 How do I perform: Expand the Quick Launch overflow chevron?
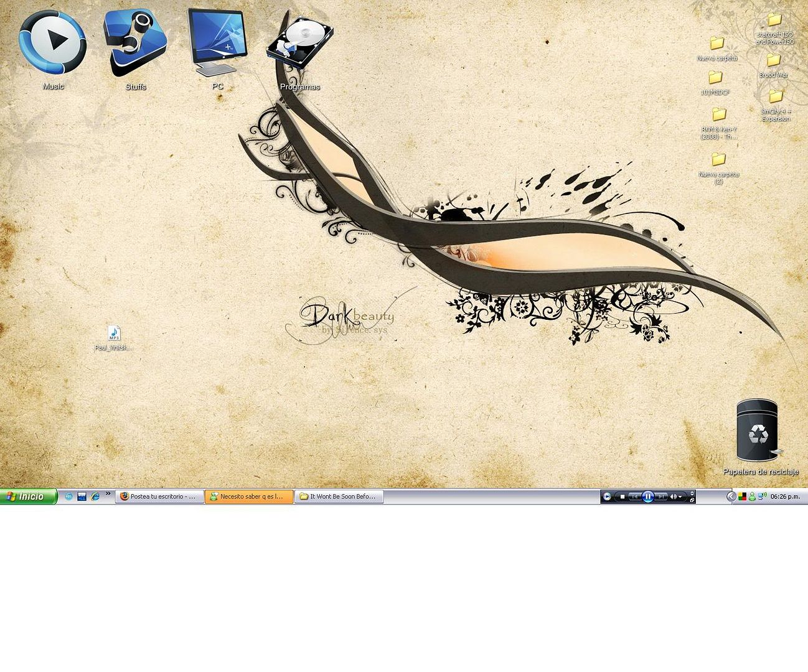point(108,494)
